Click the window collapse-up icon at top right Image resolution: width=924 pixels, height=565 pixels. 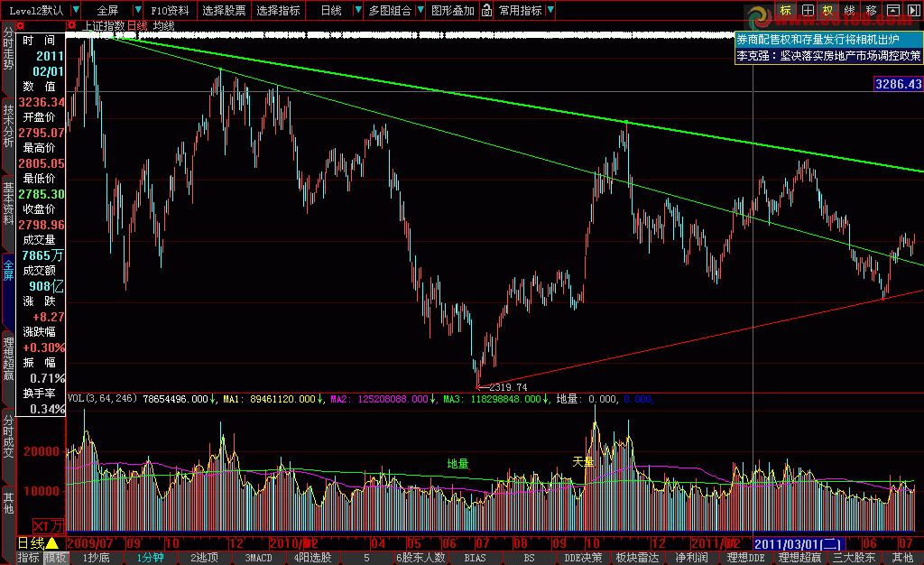point(892,11)
